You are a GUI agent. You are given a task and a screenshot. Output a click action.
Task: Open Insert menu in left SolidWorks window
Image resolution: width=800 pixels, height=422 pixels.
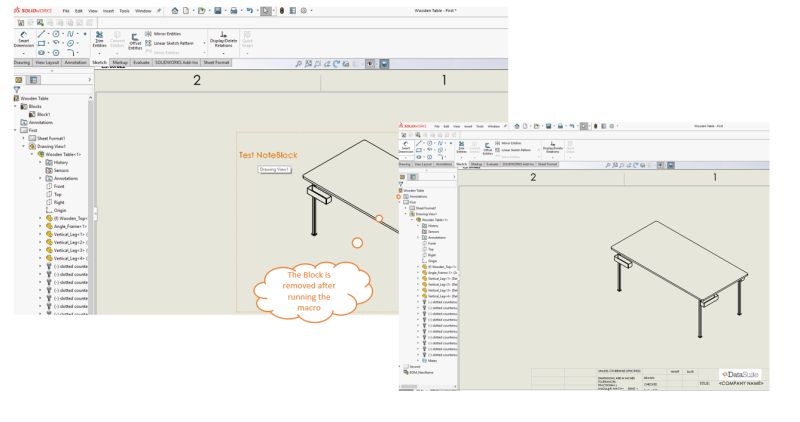(108, 11)
